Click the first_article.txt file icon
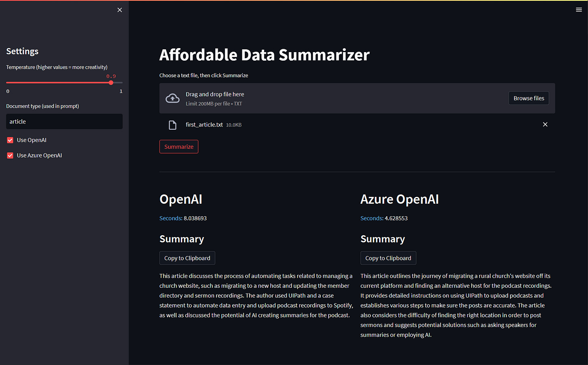The image size is (588, 365). pos(172,125)
